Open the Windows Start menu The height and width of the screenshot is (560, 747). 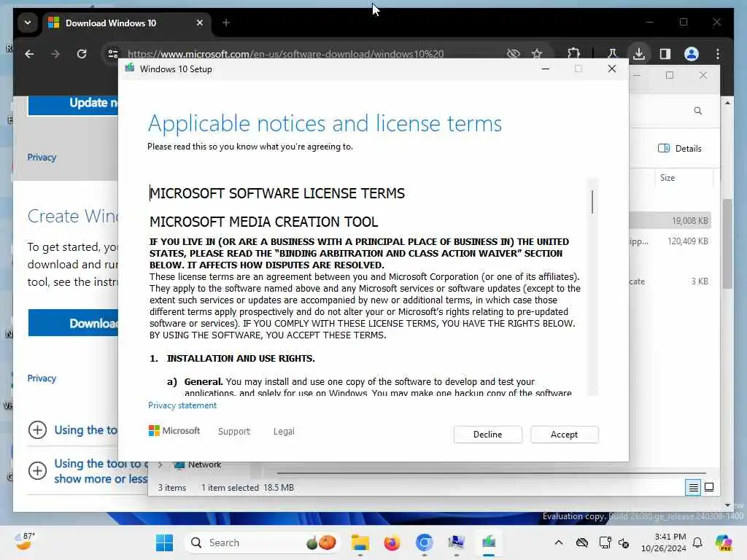point(164,542)
